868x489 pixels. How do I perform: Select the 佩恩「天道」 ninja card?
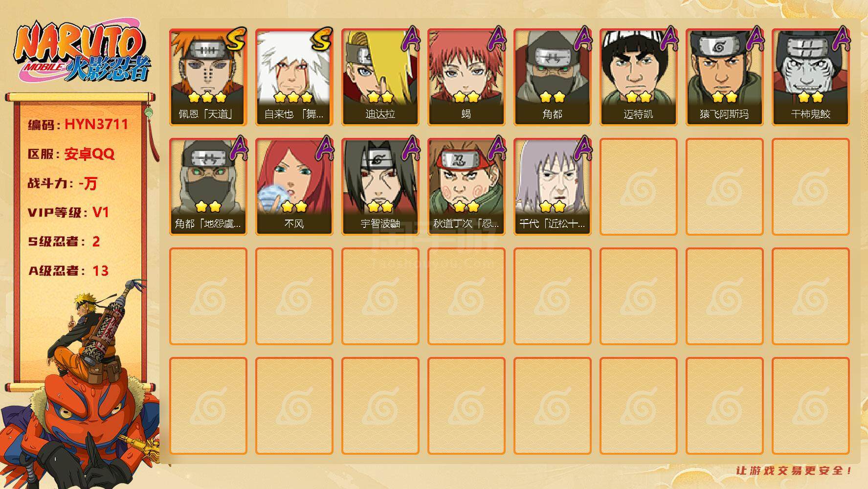pyautogui.click(x=208, y=77)
